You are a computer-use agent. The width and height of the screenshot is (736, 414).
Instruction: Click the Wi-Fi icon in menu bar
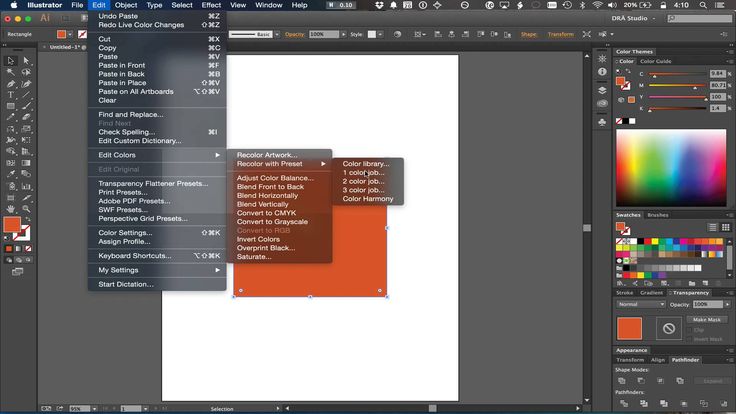point(597,5)
